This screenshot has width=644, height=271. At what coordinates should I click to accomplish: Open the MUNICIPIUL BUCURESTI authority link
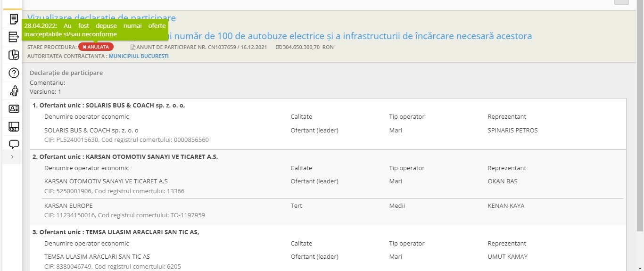coord(139,56)
